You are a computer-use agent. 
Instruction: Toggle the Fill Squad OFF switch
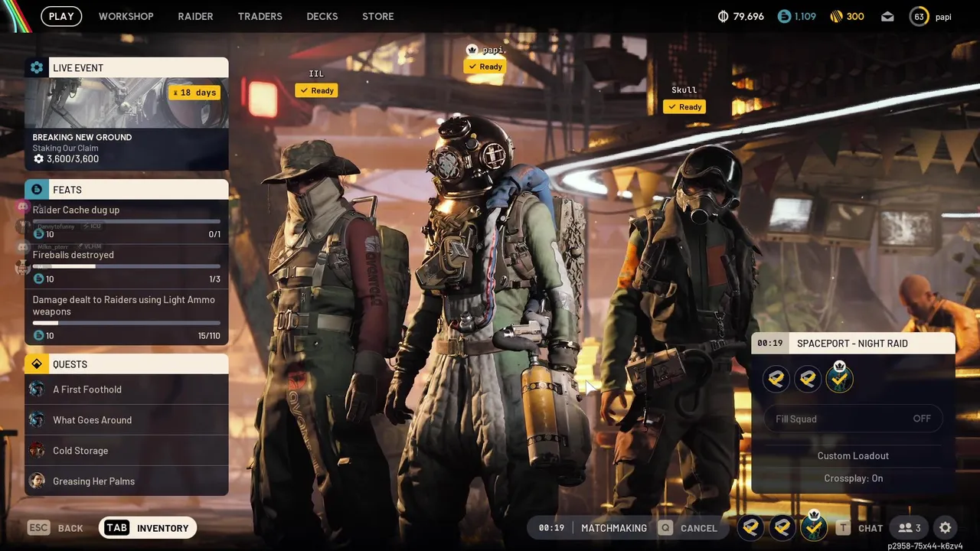(x=853, y=419)
